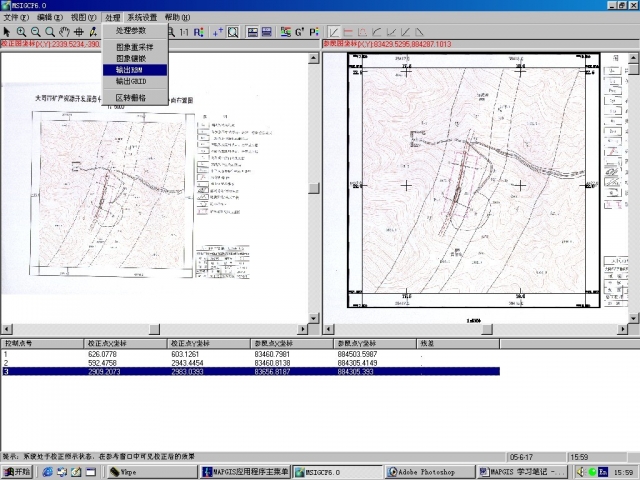Click the 1:1 actual size icon
640x480 pixels.
[184, 32]
